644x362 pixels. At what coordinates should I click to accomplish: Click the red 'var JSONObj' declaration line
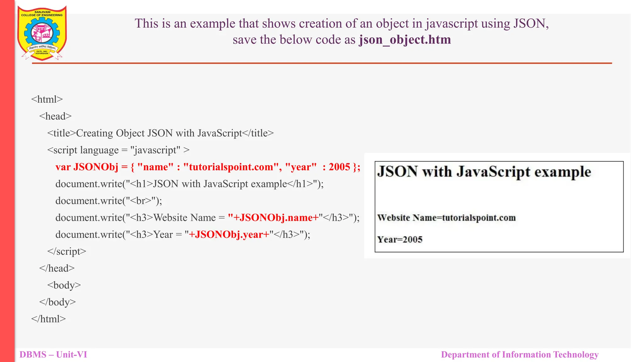(x=208, y=167)
